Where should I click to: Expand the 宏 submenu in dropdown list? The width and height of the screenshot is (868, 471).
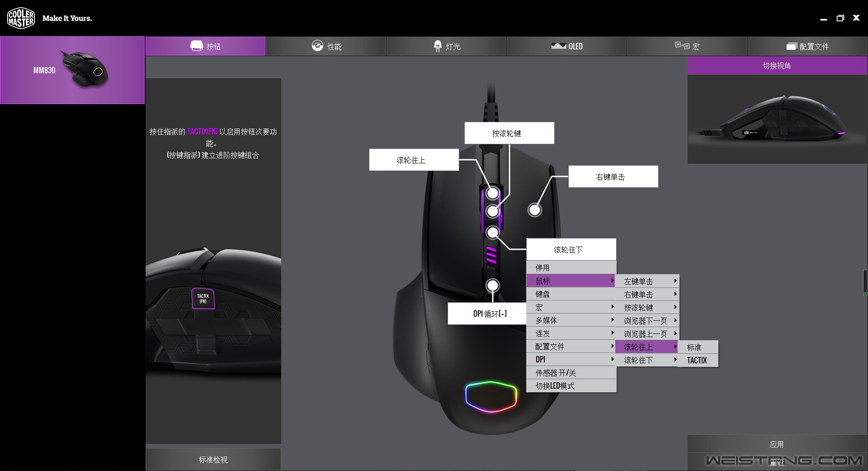(x=571, y=307)
